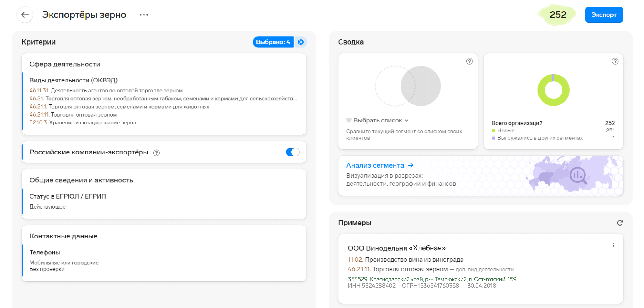Click the magnifier chart icon on the map
The width and height of the screenshot is (644, 308).
click(x=578, y=176)
